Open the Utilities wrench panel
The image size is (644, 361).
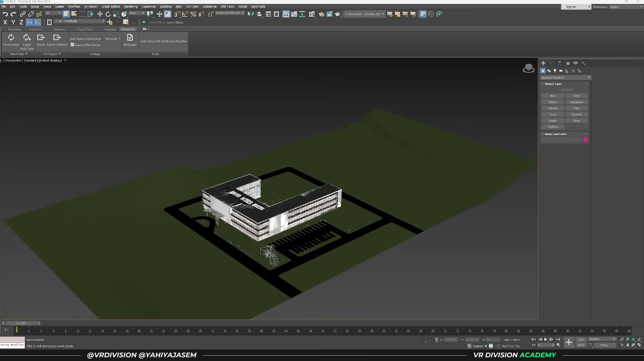coord(584,63)
